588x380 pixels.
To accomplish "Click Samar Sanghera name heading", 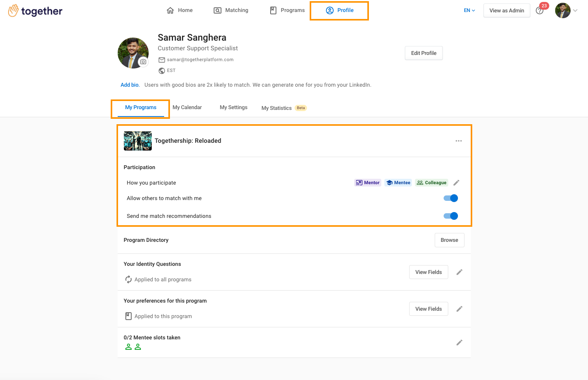I will pyautogui.click(x=192, y=38).
